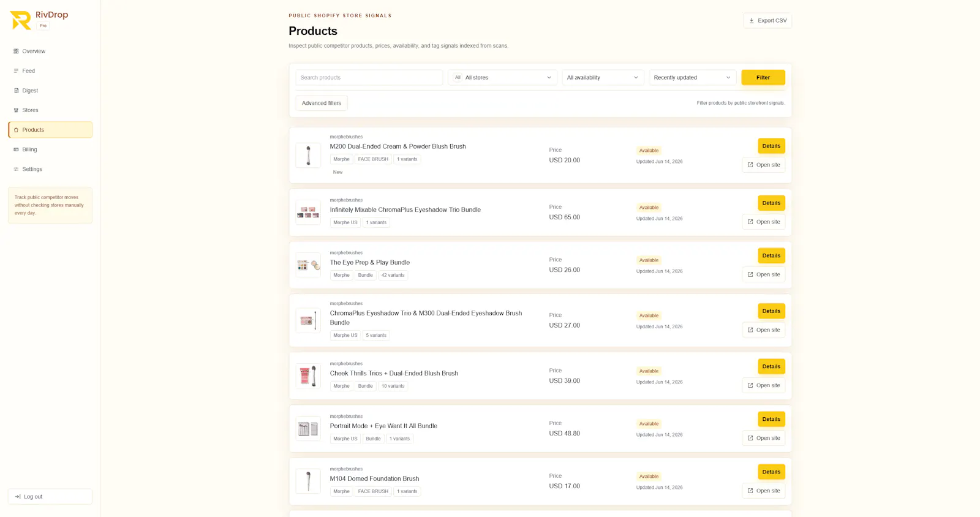Click external link icon for ChromaPlus Trio Bundle
980x517 pixels.
[750, 222]
